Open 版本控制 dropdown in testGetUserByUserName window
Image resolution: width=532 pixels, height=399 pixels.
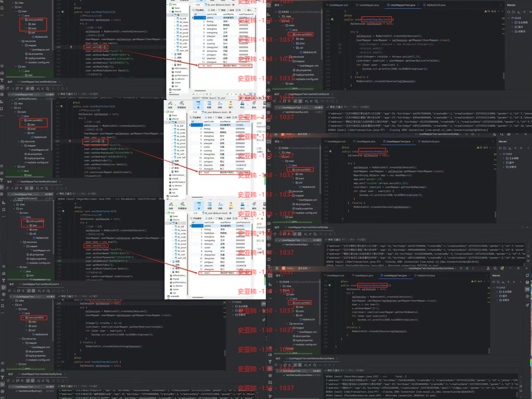pos(303,268)
